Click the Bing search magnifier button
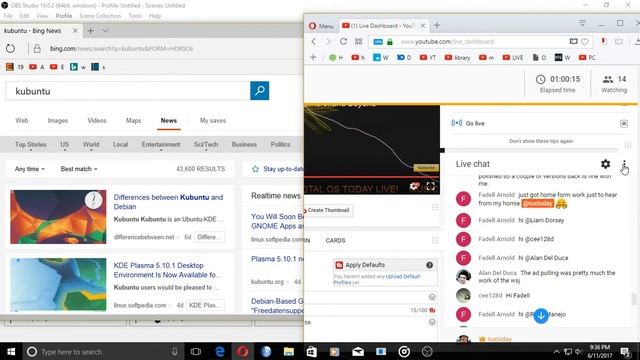Image resolution: width=640 pixels, height=360 pixels. tap(260, 91)
